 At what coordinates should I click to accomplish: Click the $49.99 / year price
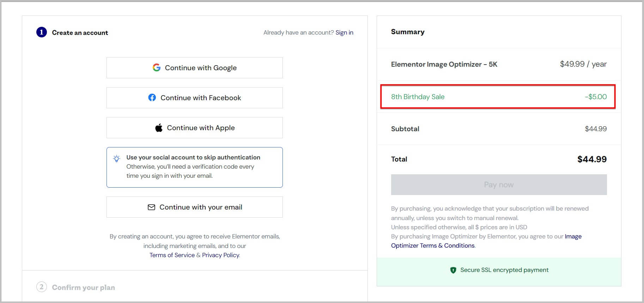[583, 64]
